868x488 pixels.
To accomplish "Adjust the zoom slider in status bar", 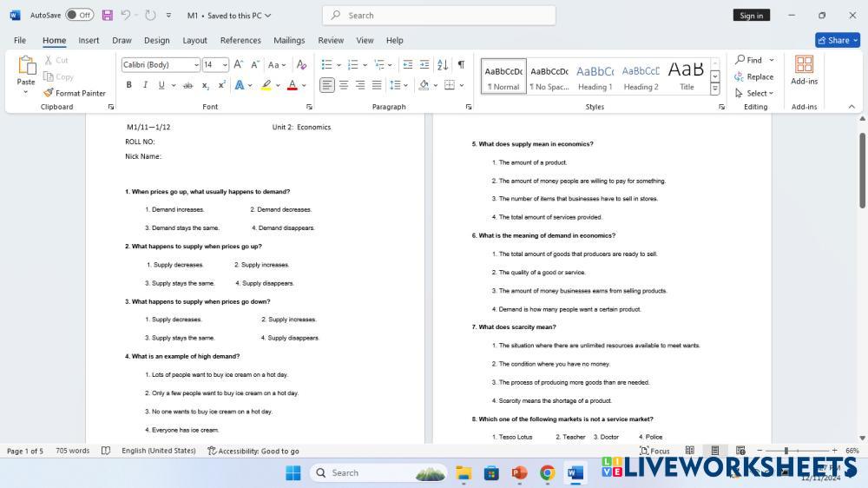I will (786, 451).
